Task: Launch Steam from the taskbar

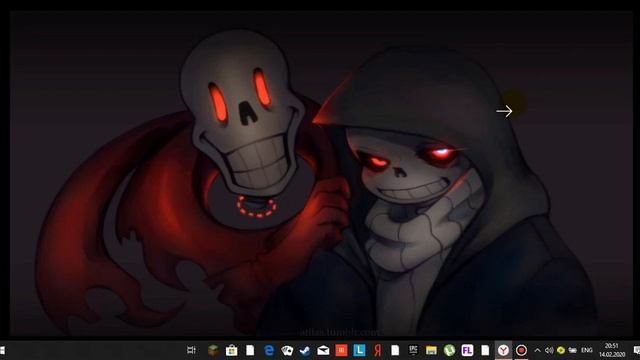Action: coord(305,350)
